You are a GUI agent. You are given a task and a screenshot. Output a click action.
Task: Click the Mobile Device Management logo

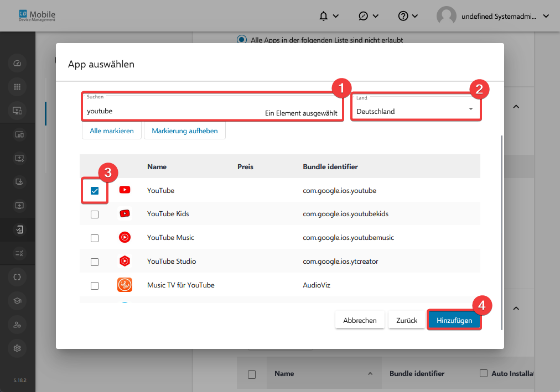37,15
